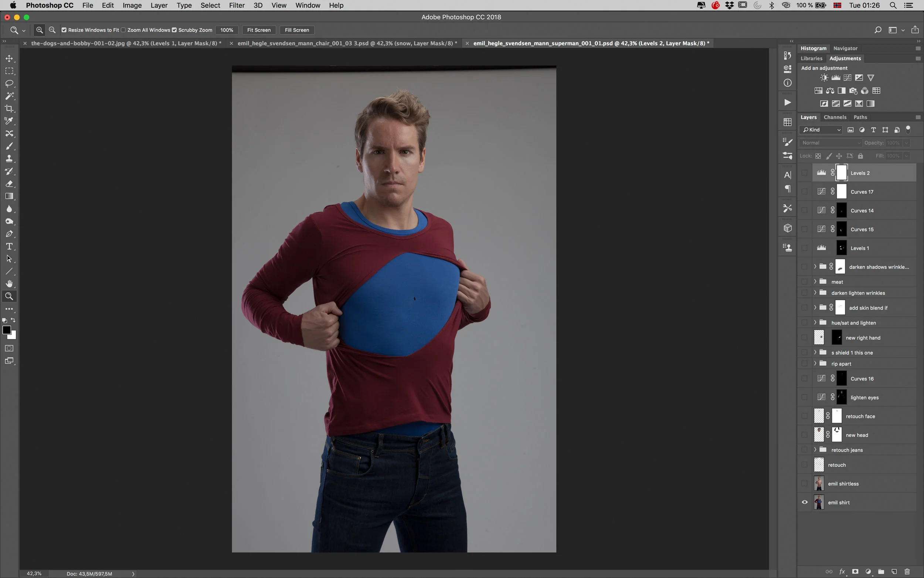This screenshot has height=578, width=924.
Task: Switch to the Channels tab
Action: click(x=835, y=117)
